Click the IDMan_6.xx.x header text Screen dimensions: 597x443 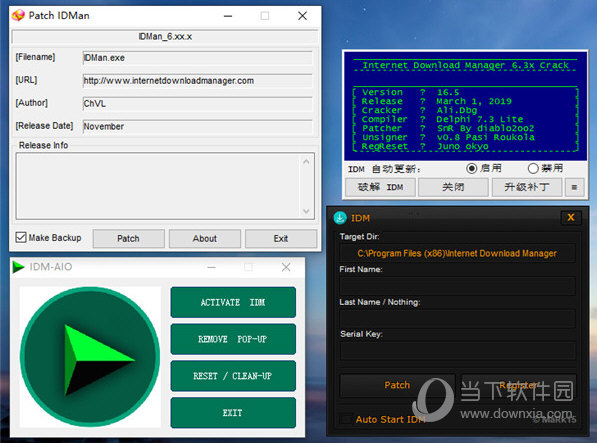(x=165, y=37)
